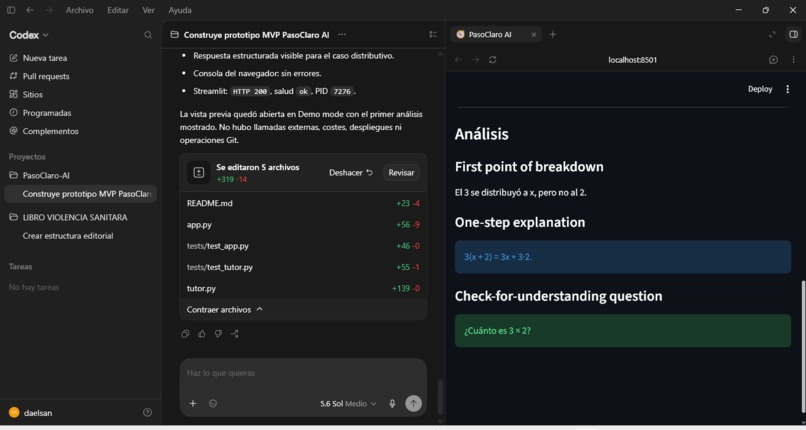Click the microphone dictation icon
Viewport: 806px width, 430px height.
coord(392,403)
